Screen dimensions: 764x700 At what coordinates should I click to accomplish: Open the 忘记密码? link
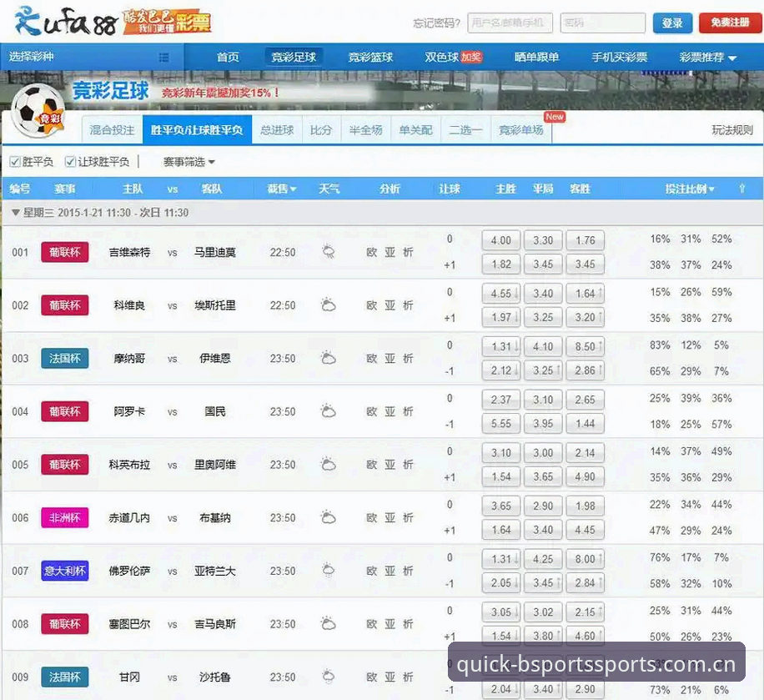436,23
